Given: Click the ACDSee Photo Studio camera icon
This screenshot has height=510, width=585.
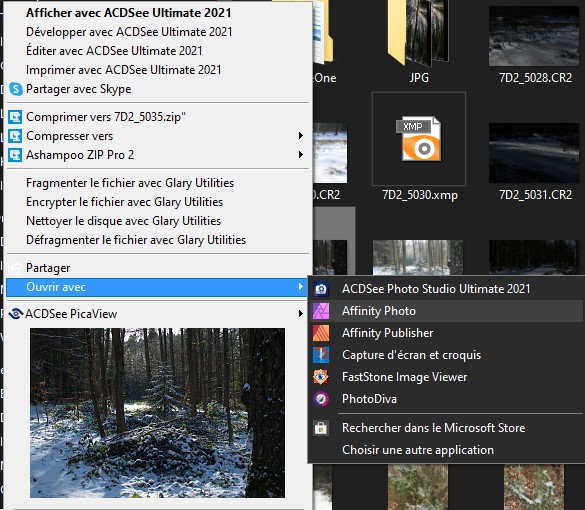Looking at the screenshot, I should click(321, 289).
